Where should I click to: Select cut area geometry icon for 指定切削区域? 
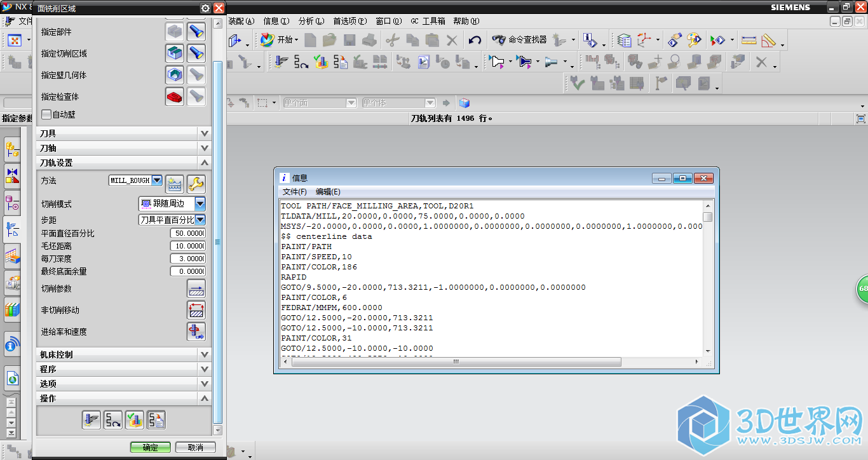coord(175,53)
